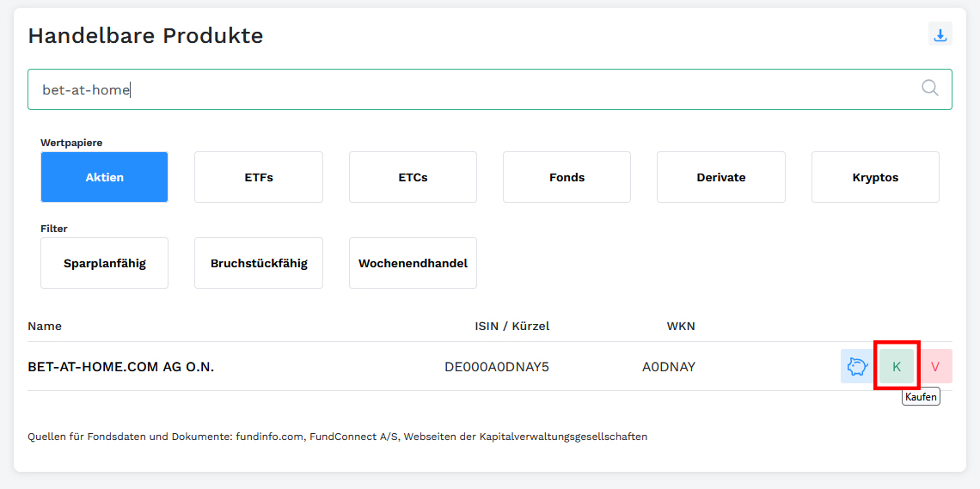Click the ISIN / Kürzel column header
Screen dimensions: 980x489
pos(511,327)
